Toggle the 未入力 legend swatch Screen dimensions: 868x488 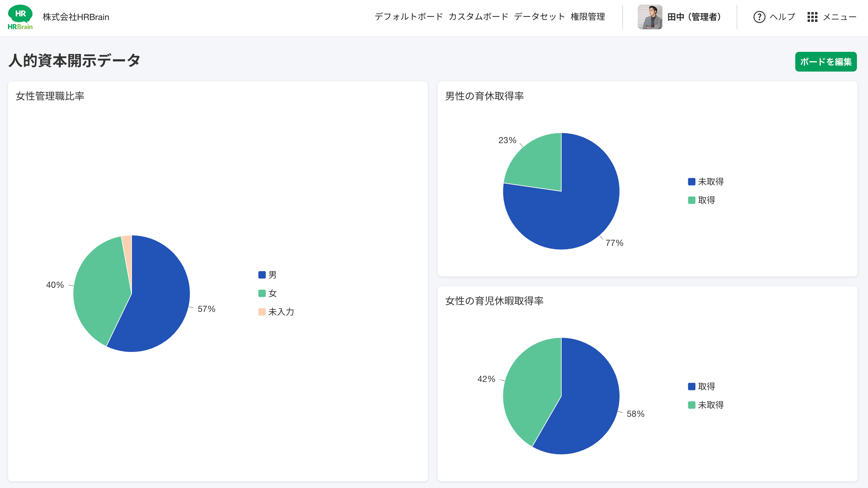click(x=262, y=312)
